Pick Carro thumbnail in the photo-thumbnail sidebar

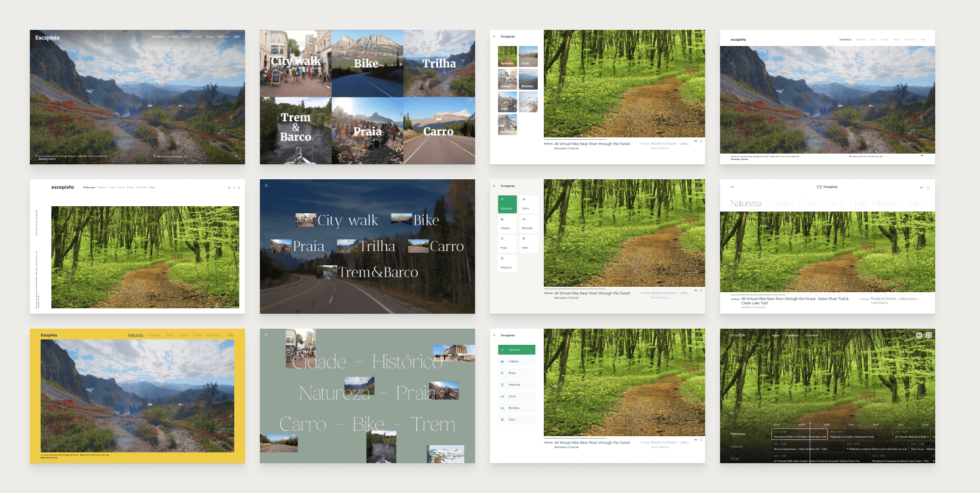[x=528, y=57]
